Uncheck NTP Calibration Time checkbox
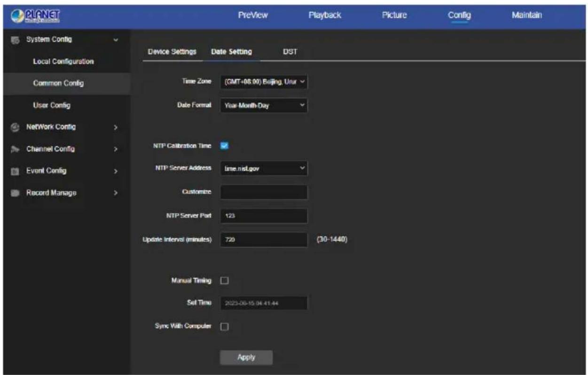Screen dimensions: 588x375 [x=224, y=145]
